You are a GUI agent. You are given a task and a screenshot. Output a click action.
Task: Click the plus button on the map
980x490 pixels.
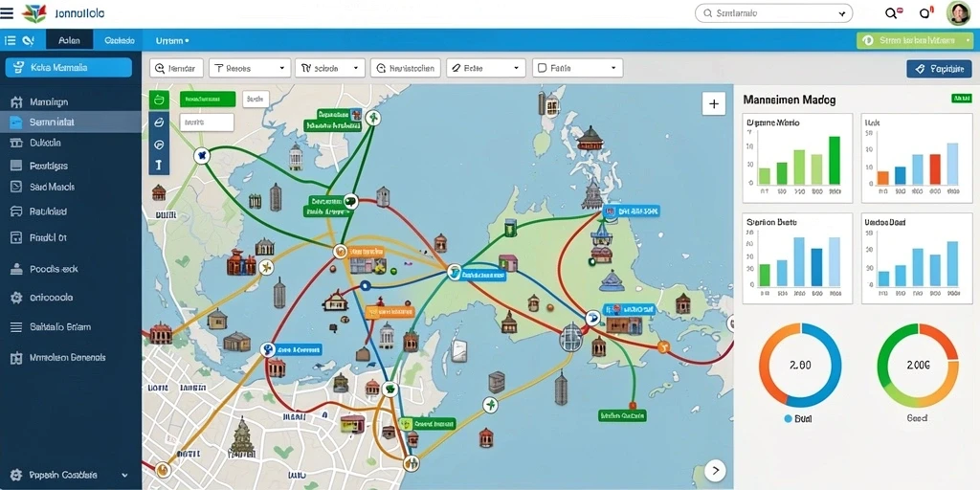pos(714,103)
